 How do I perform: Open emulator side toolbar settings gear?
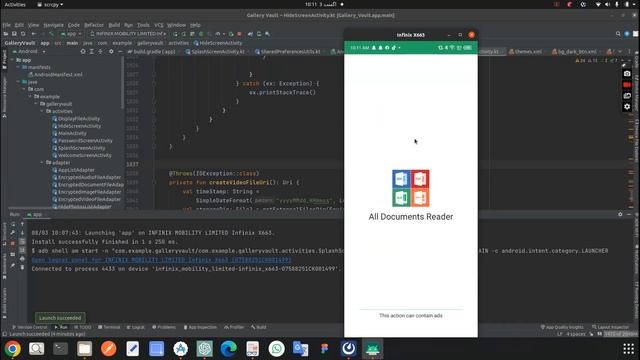(627, 107)
